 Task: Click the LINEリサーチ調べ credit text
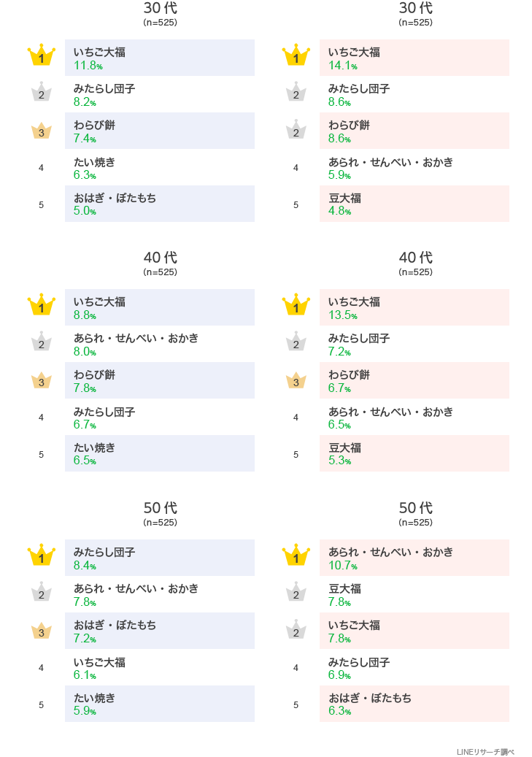pos(485,752)
